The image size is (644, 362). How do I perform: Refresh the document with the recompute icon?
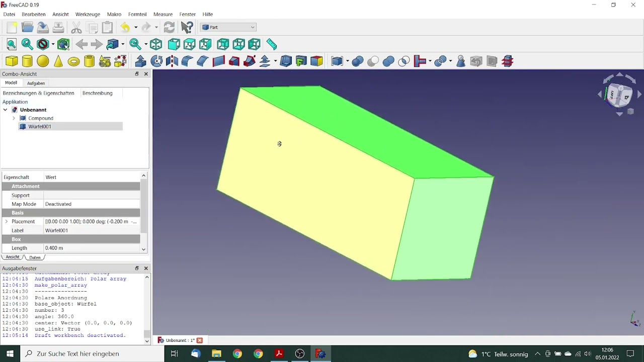[170, 27]
